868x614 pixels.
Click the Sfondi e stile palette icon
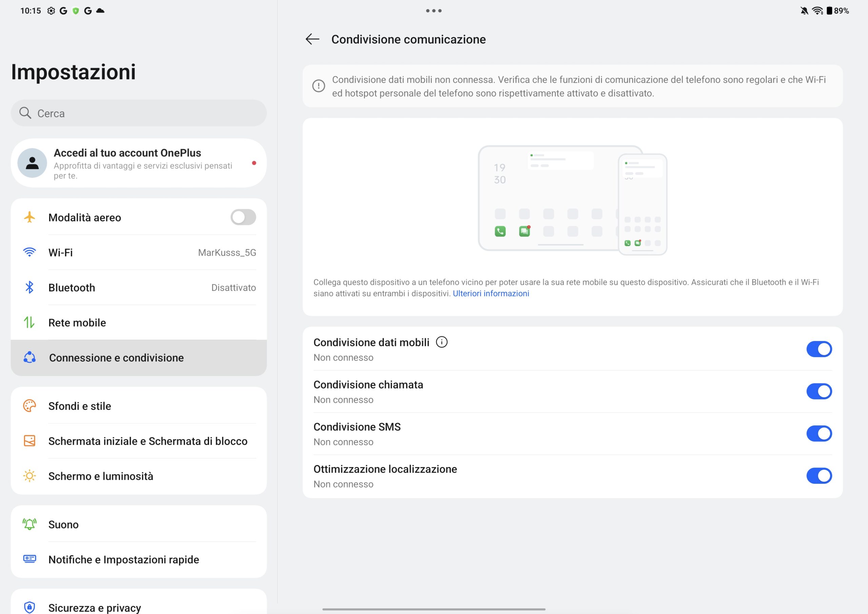(x=29, y=406)
